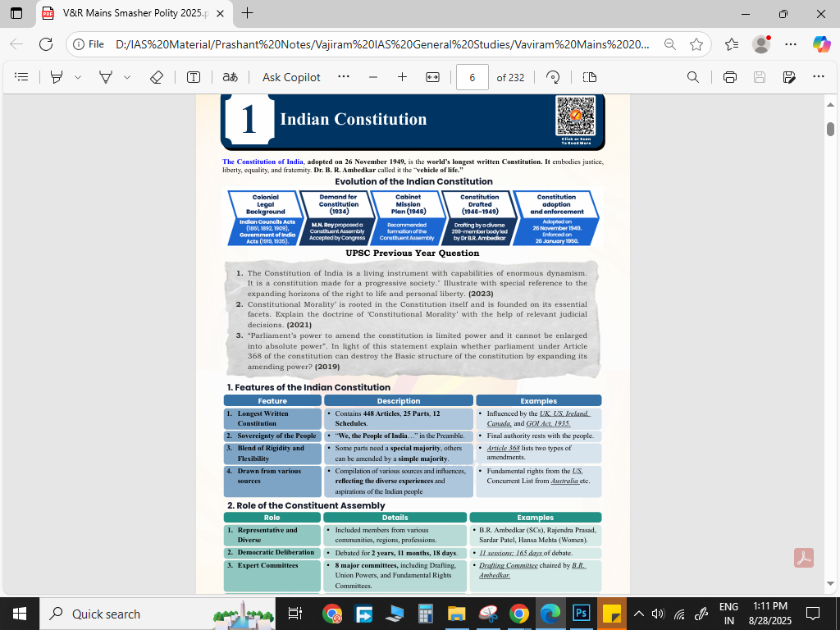Click the Save as icon
The image size is (840, 630).
tap(789, 77)
